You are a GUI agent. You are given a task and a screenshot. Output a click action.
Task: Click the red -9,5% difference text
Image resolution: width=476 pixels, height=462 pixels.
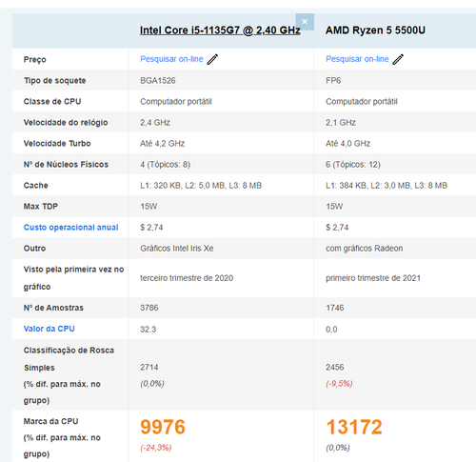coord(339,384)
